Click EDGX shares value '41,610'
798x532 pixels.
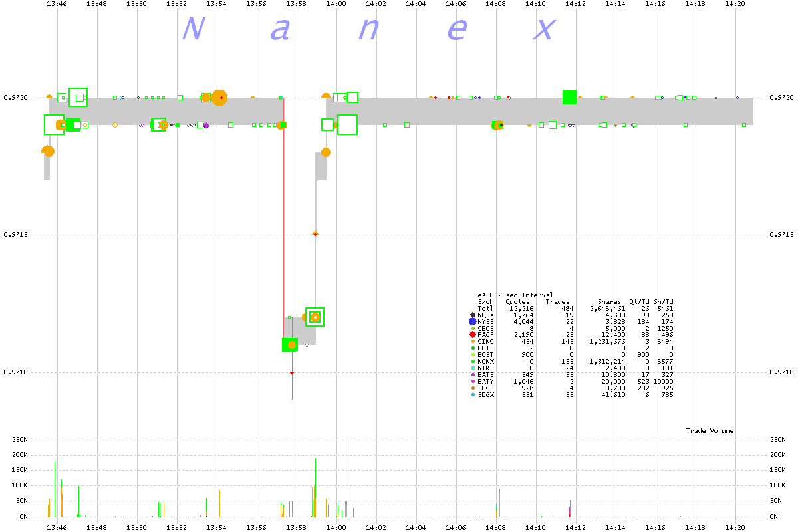612,394
